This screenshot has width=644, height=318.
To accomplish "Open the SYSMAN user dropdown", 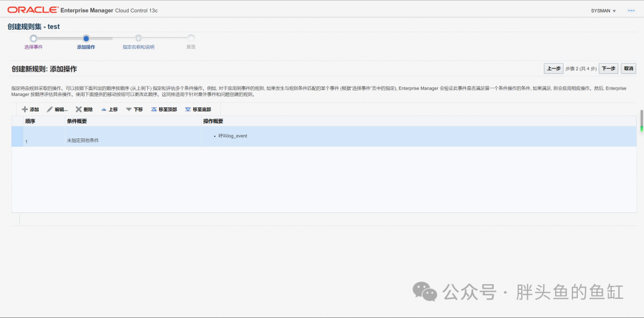I will click(x=603, y=11).
